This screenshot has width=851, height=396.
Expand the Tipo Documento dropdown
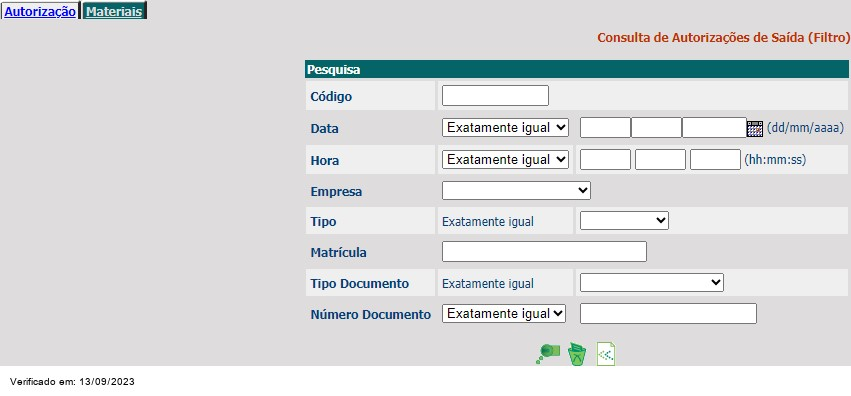(652, 283)
